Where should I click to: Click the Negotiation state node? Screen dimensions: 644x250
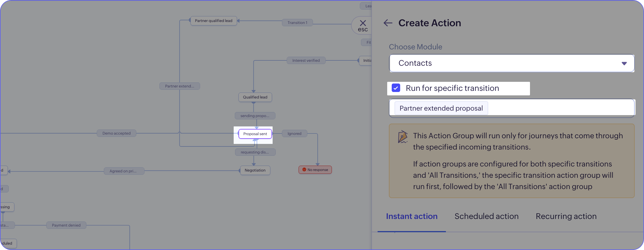pyautogui.click(x=255, y=170)
